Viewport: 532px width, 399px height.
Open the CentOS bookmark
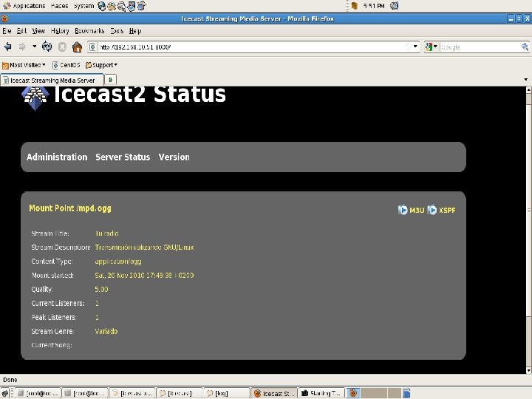[66, 65]
